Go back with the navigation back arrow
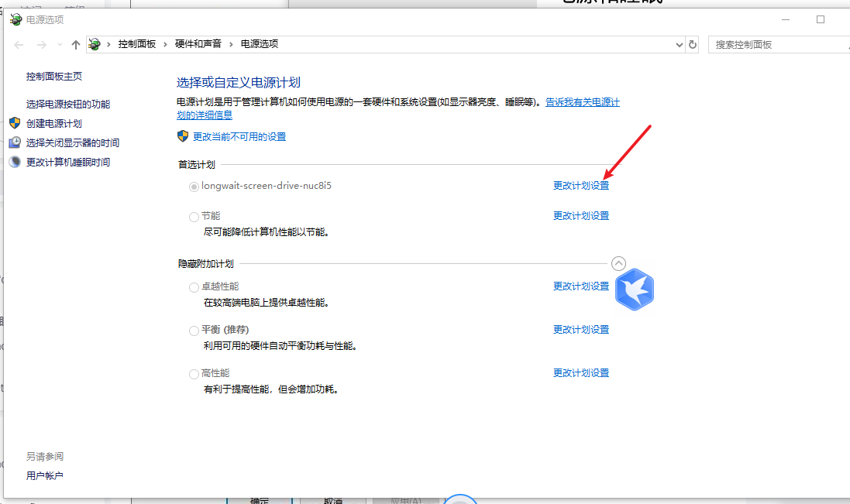850x504 pixels. (19, 45)
